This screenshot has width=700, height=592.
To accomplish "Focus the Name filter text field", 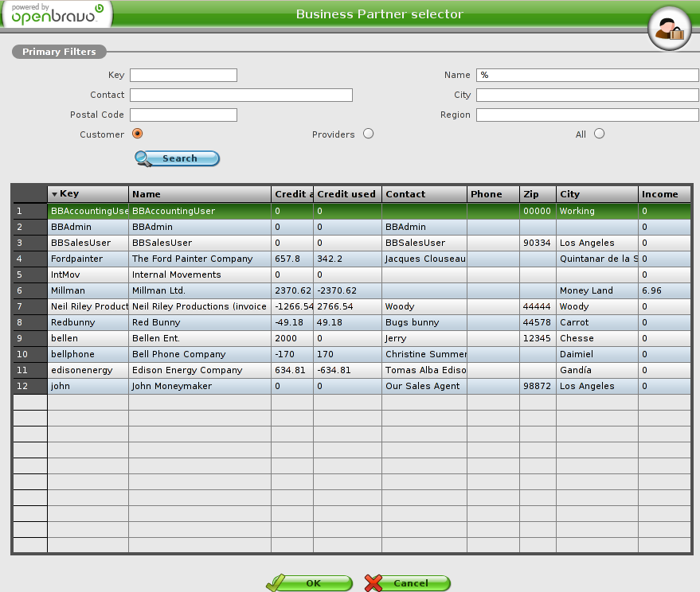I will tap(587, 76).
